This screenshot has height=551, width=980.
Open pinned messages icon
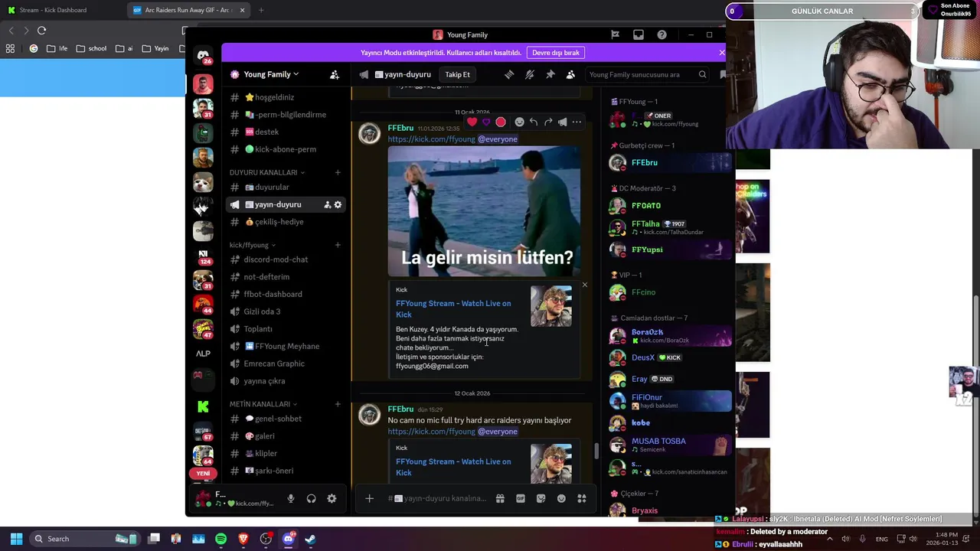coord(550,74)
